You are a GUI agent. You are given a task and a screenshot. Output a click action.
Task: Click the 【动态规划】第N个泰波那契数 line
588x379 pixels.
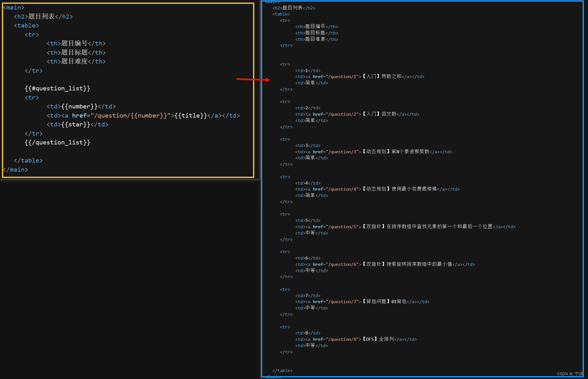tap(374, 152)
